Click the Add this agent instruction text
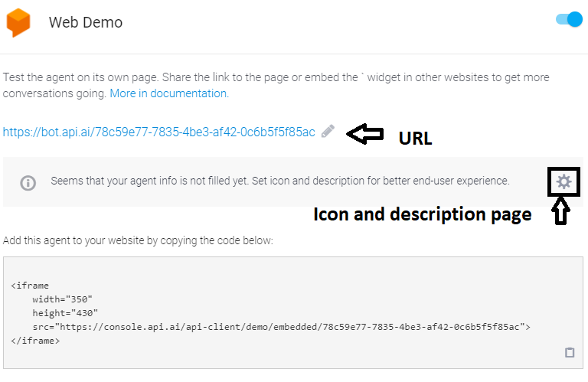 click(138, 240)
